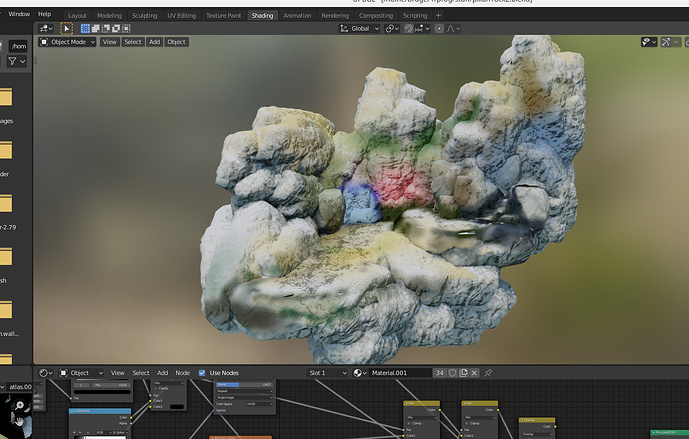Open the Window menu
Screen dimensions: 689x439
[x=19, y=14]
